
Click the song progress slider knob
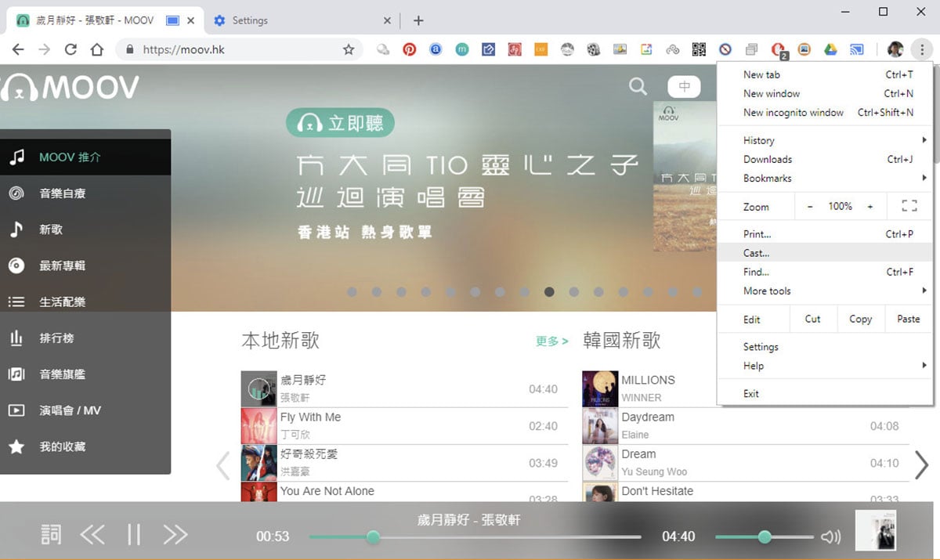tap(373, 537)
